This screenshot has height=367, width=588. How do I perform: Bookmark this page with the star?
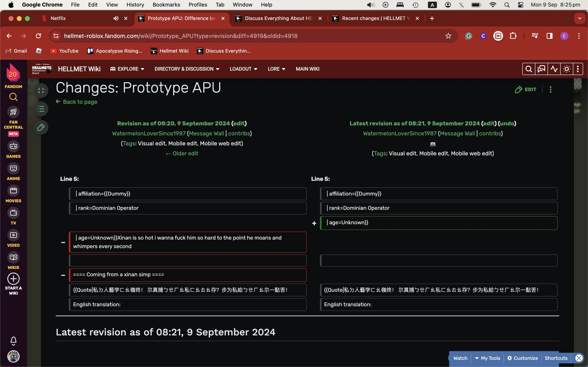click(x=448, y=36)
